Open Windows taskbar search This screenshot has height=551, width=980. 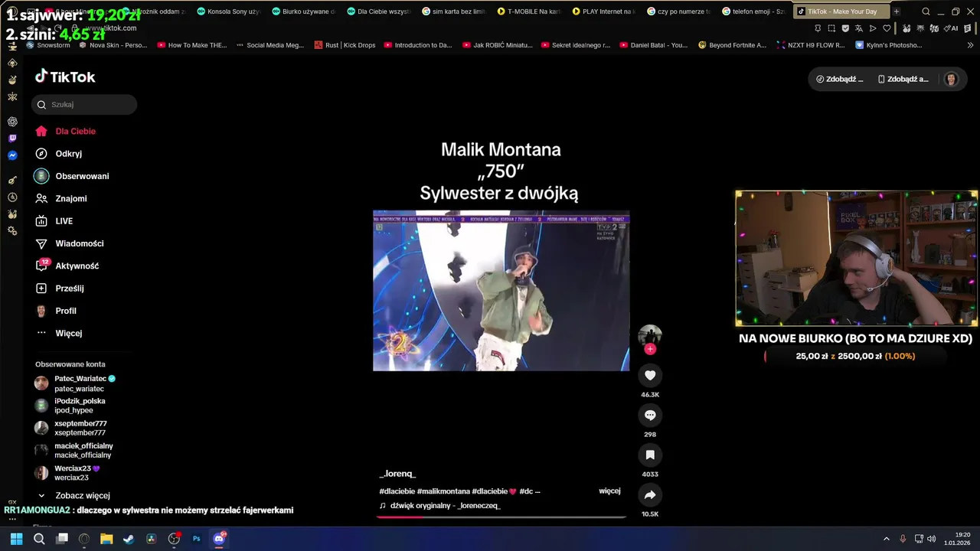click(39, 539)
